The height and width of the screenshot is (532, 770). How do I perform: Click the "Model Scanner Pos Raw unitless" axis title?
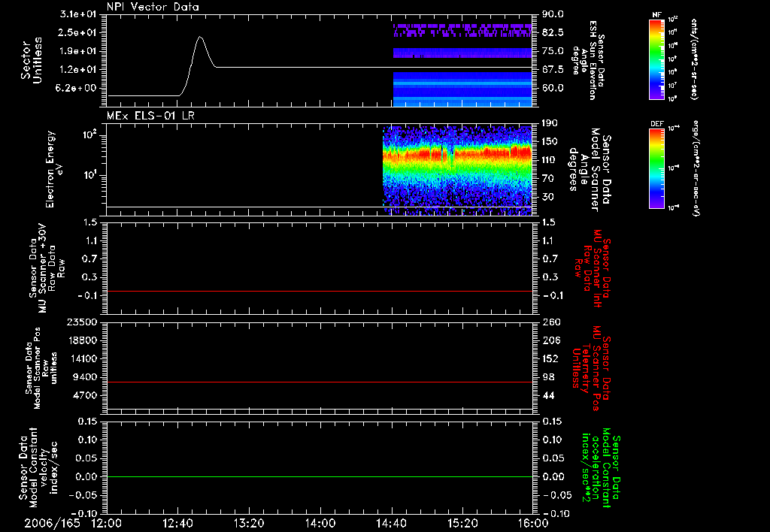click(x=41, y=368)
